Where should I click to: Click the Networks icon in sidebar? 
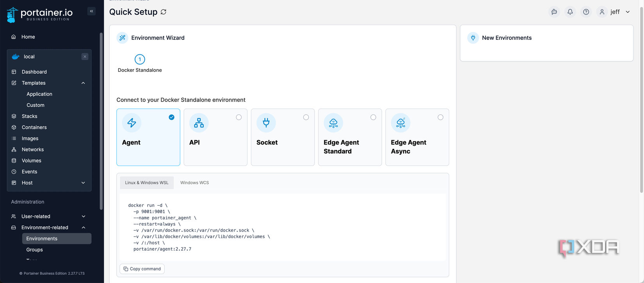tap(14, 150)
